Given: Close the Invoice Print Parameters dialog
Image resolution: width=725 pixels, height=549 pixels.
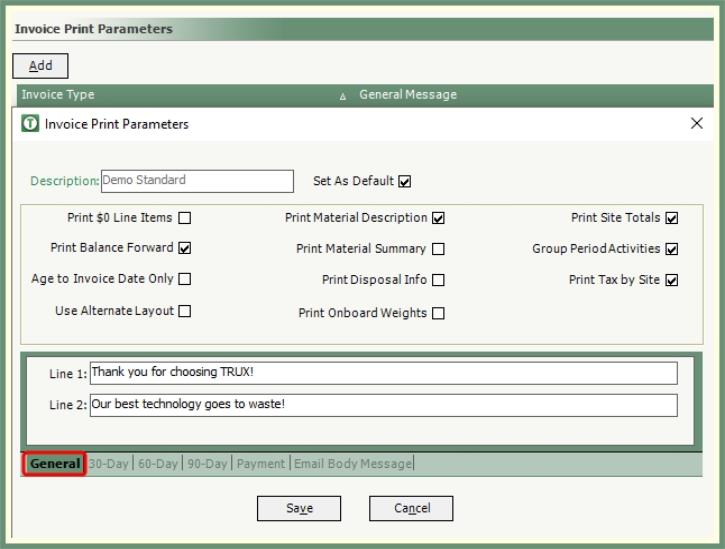Looking at the screenshot, I should [697, 124].
